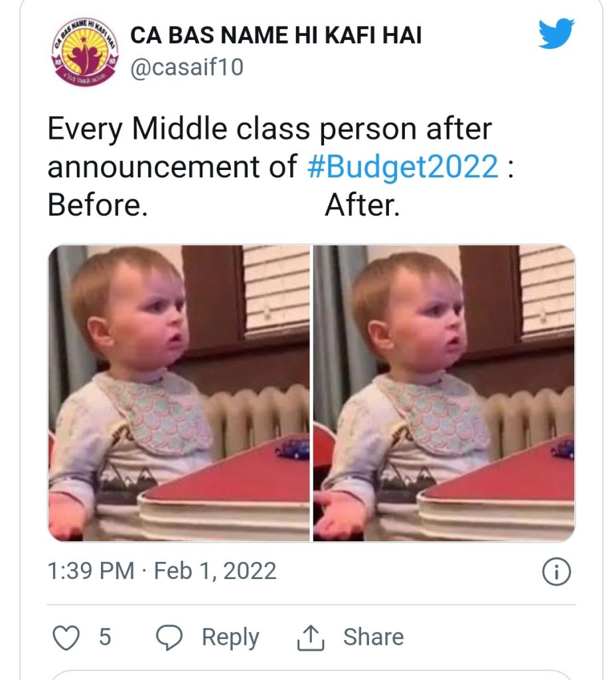616x680 pixels.
Task: Visit the @casaif10 handle link
Action: tap(187, 68)
